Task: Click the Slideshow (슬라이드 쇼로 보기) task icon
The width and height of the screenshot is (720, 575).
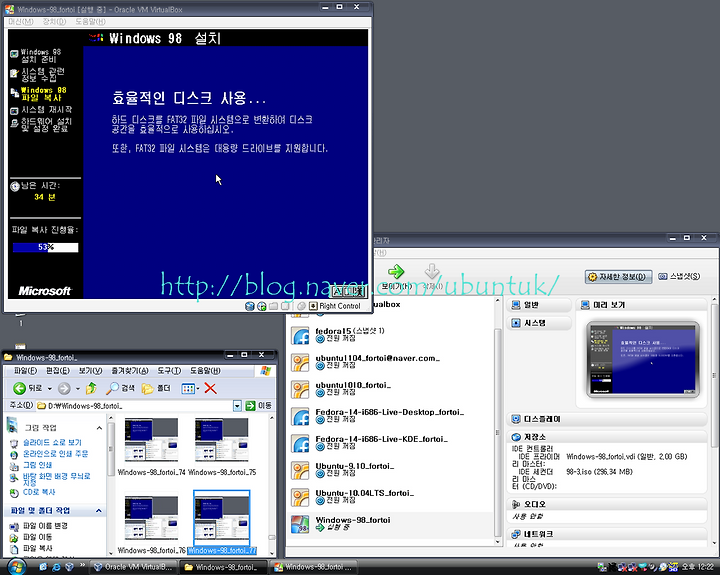Action: click(x=14, y=443)
